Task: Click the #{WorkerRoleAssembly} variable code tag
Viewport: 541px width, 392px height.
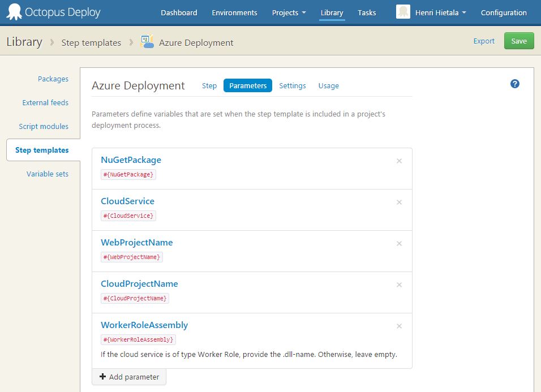Action: pos(138,339)
